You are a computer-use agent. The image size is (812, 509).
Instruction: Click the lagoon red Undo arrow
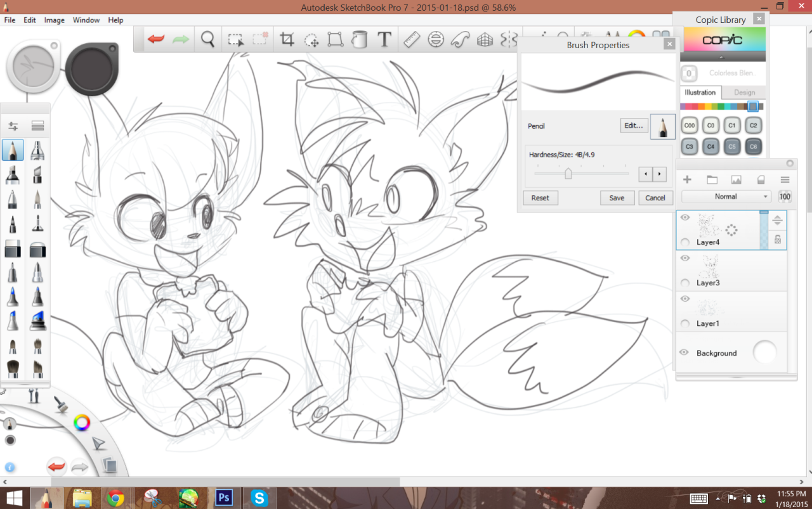[x=56, y=467]
